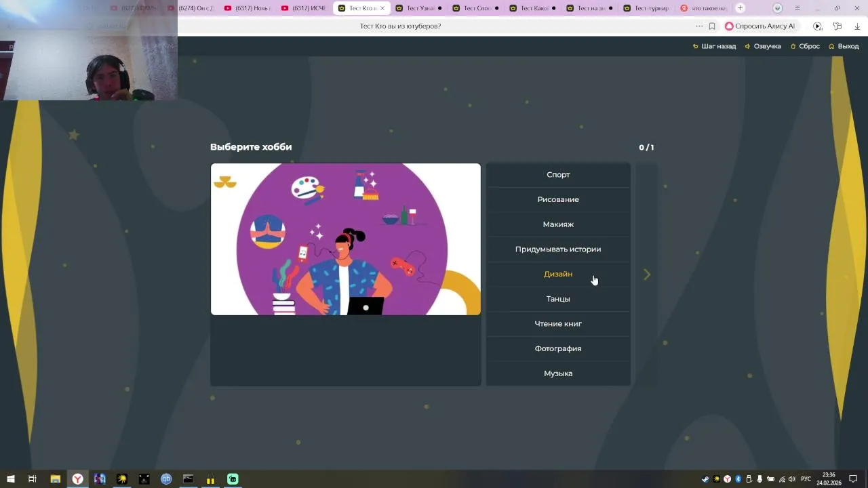Click Bluetooth tray icon
868x488 pixels.
[738, 479]
